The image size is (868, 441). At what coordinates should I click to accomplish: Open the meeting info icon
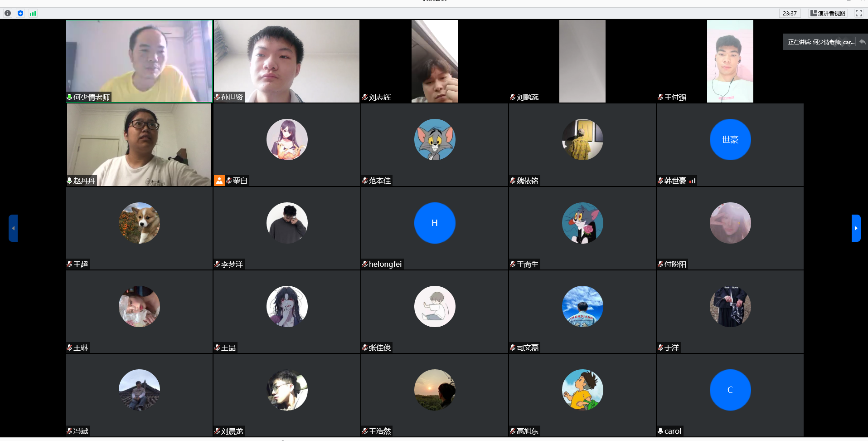click(x=8, y=13)
